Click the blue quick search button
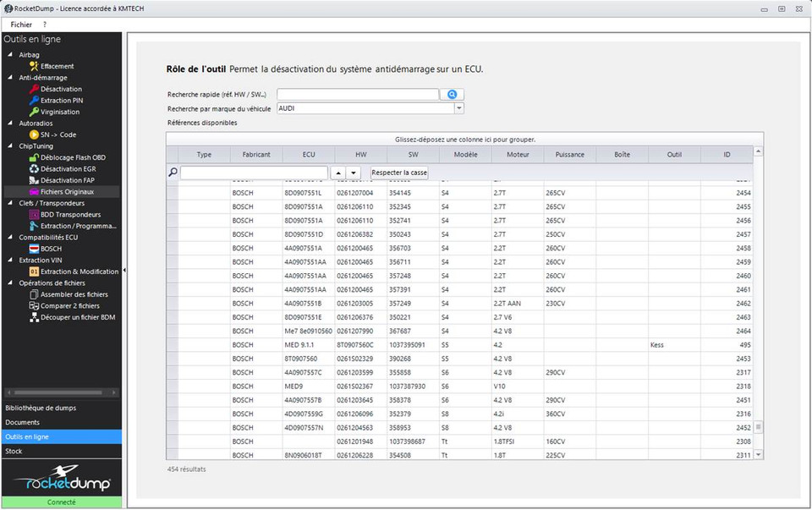 tap(453, 95)
